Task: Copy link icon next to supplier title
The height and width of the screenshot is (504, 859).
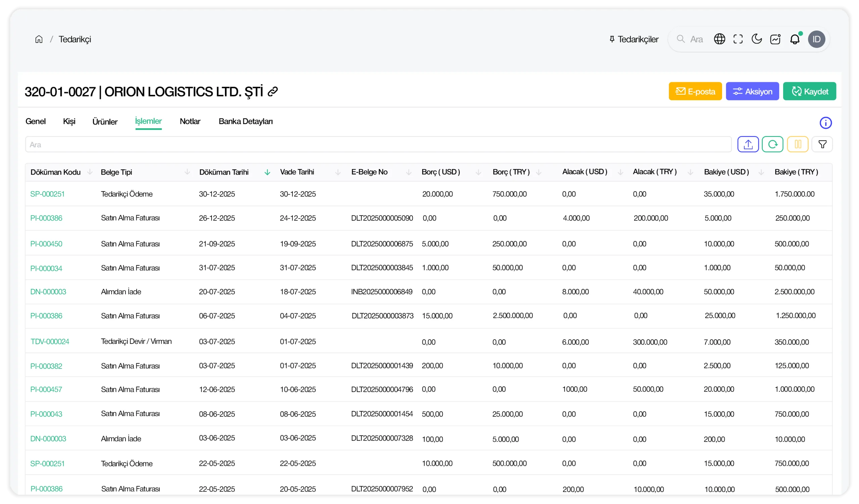Action: [273, 92]
